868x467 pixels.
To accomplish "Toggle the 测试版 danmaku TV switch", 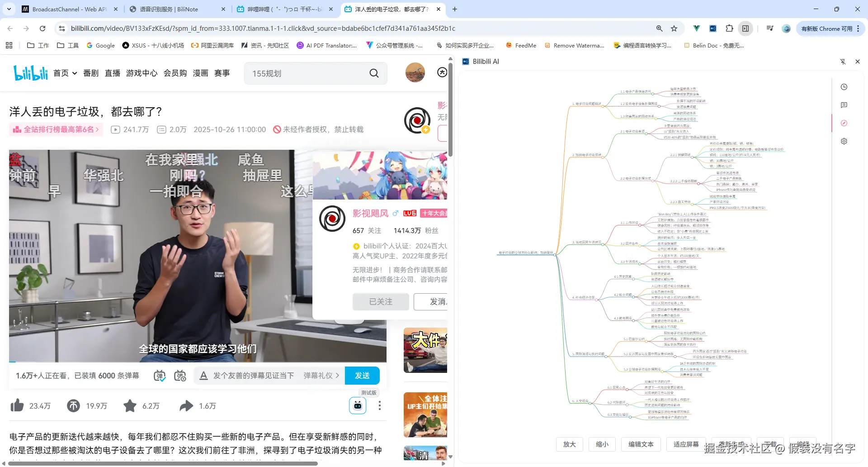I will click(x=357, y=405).
